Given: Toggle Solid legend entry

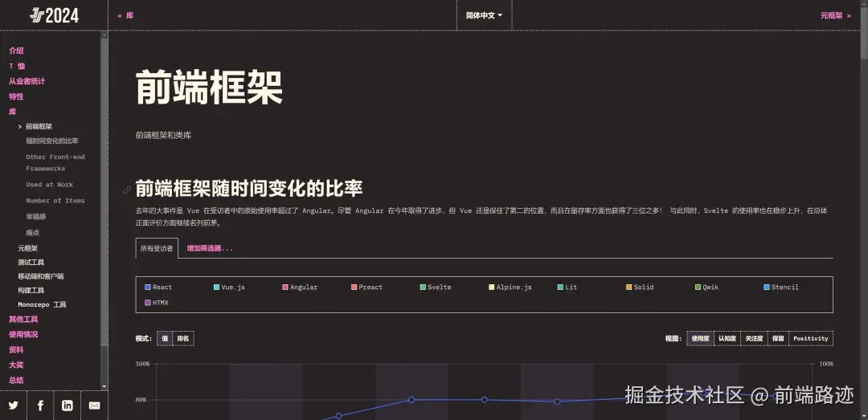Looking at the screenshot, I should (x=640, y=287).
